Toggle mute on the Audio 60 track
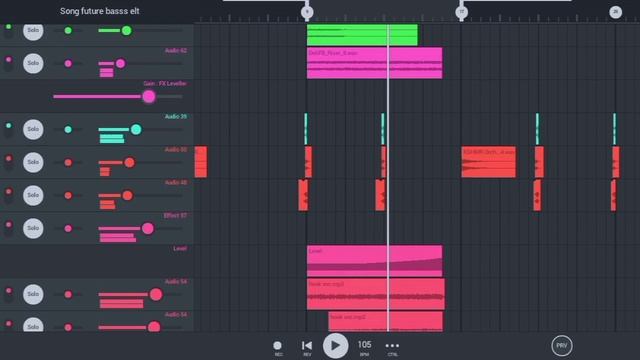 (9, 162)
